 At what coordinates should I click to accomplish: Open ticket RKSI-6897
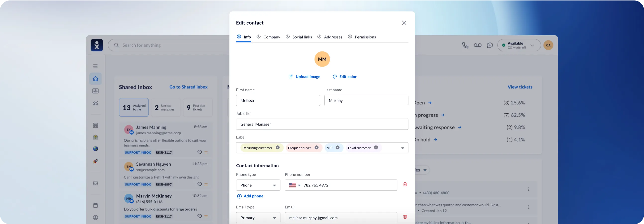(164, 184)
